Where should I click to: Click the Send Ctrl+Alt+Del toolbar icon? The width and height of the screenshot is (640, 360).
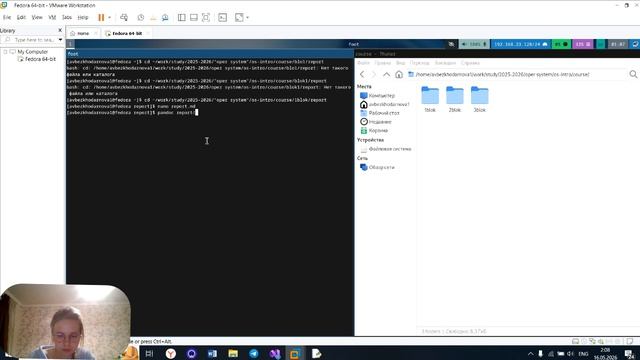(124, 17)
